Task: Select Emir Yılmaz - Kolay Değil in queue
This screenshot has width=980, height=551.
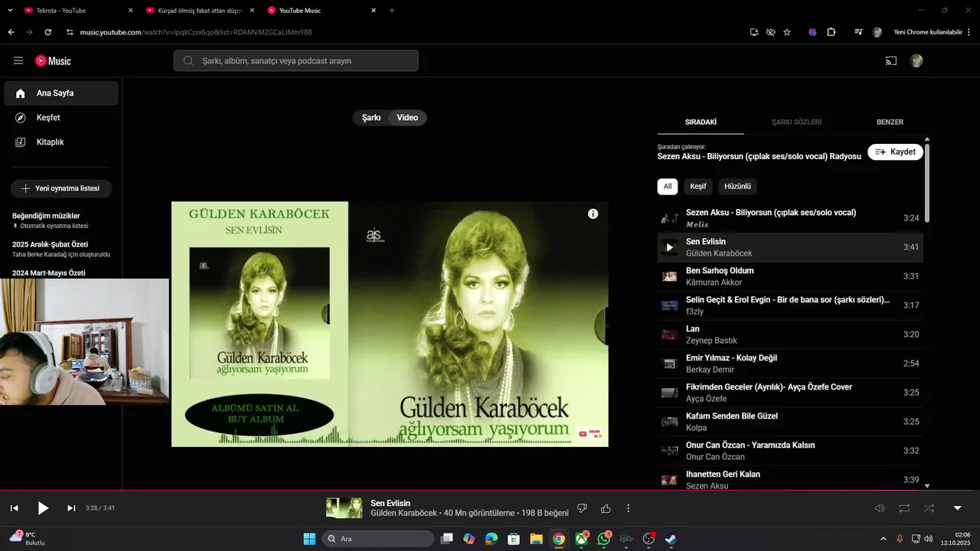Action: [x=790, y=364]
